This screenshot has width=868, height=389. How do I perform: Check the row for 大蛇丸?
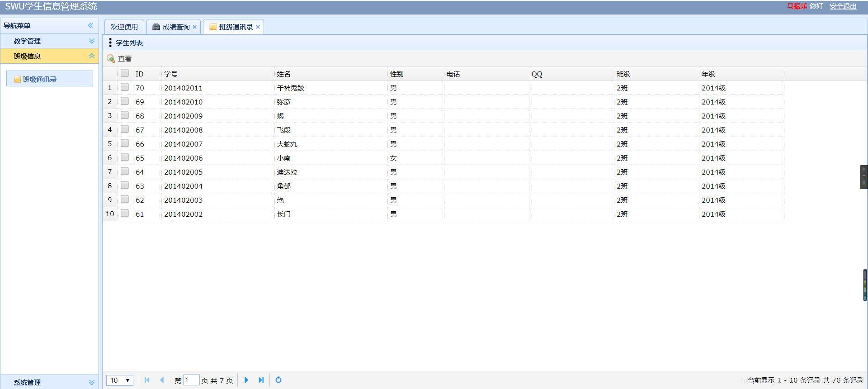125,143
